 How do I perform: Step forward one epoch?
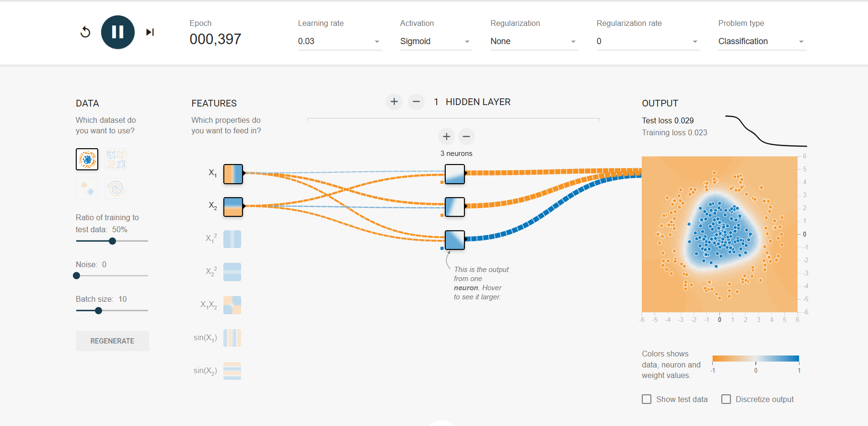(x=150, y=32)
